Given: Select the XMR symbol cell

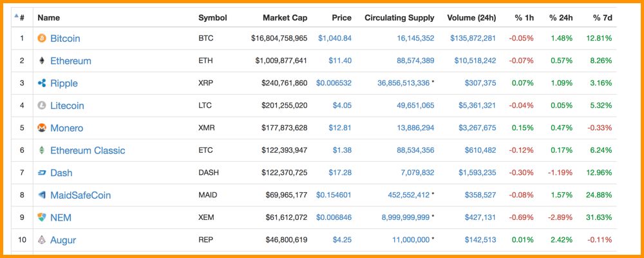Looking at the screenshot, I should pyautogui.click(x=207, y=128).
